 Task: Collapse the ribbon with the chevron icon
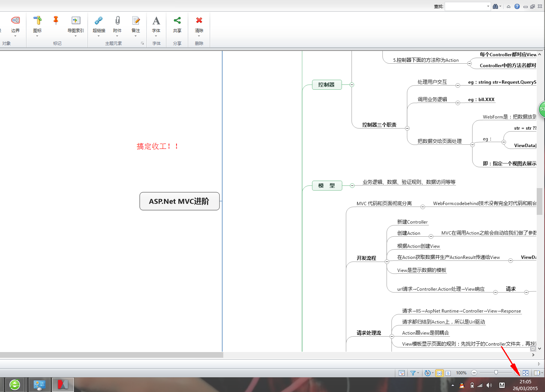pos(508,6)
